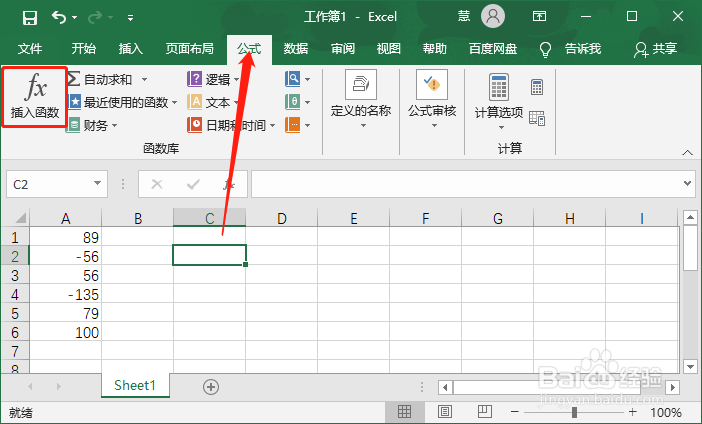702x424 pixels.
Task: Open the 计算选项 dropdown
Action: [499, 102]
